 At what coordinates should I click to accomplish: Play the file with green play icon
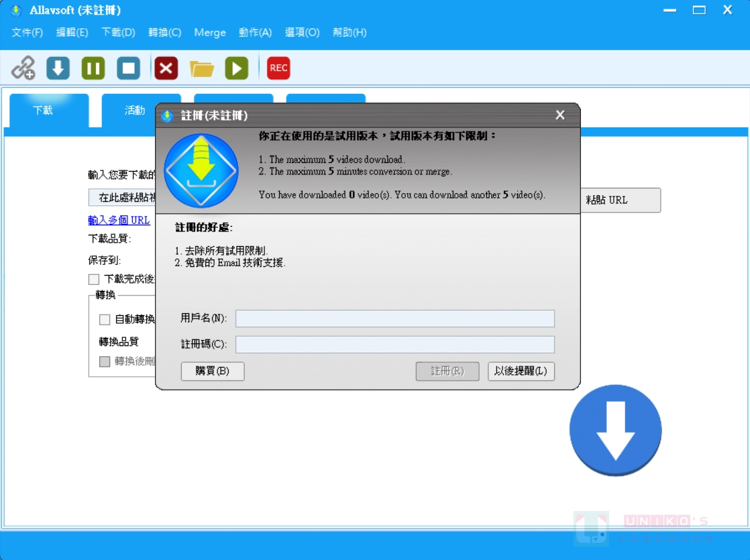click(236, 68)
